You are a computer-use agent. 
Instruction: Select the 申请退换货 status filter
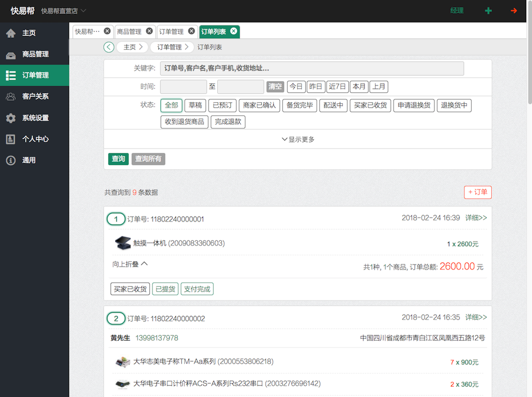point(414,105)
